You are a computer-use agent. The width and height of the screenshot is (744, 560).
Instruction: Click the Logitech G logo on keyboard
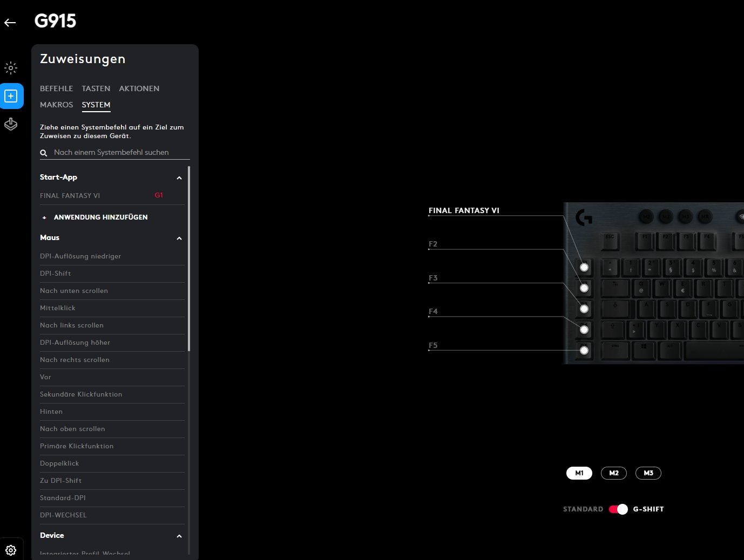click(x=584, y=217)
